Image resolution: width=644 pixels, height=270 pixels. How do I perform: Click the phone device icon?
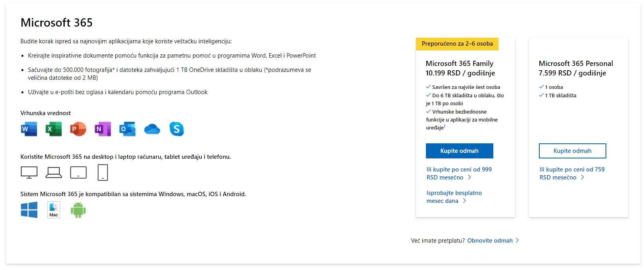(103, 172)
